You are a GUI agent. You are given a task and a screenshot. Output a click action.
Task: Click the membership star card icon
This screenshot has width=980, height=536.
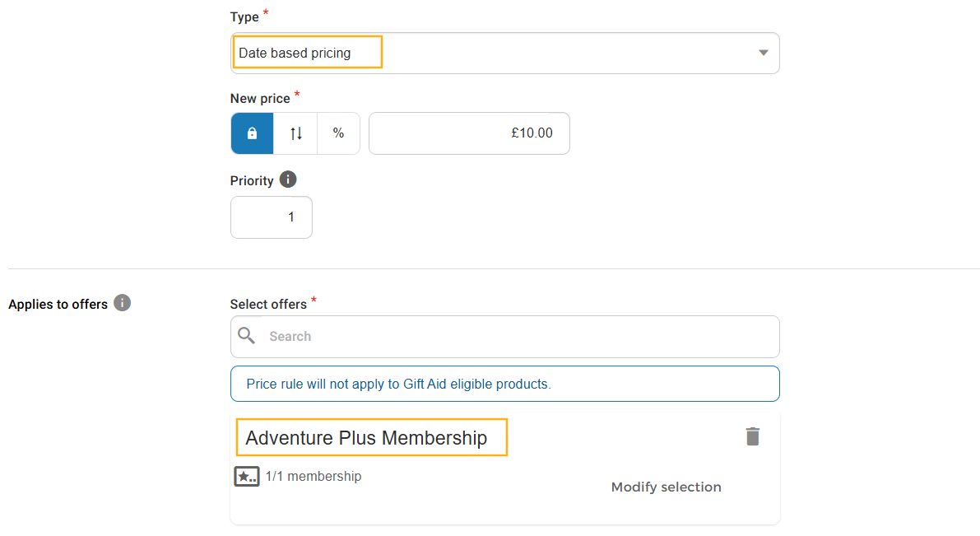[x=247, y=477]
